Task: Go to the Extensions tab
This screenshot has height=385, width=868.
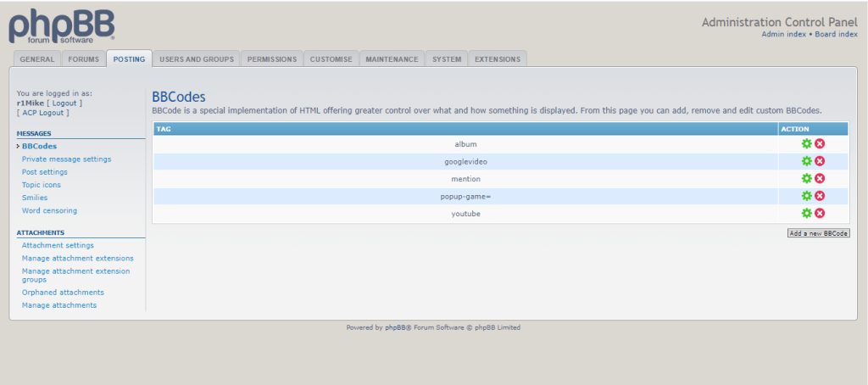Action: coord(498,59)
